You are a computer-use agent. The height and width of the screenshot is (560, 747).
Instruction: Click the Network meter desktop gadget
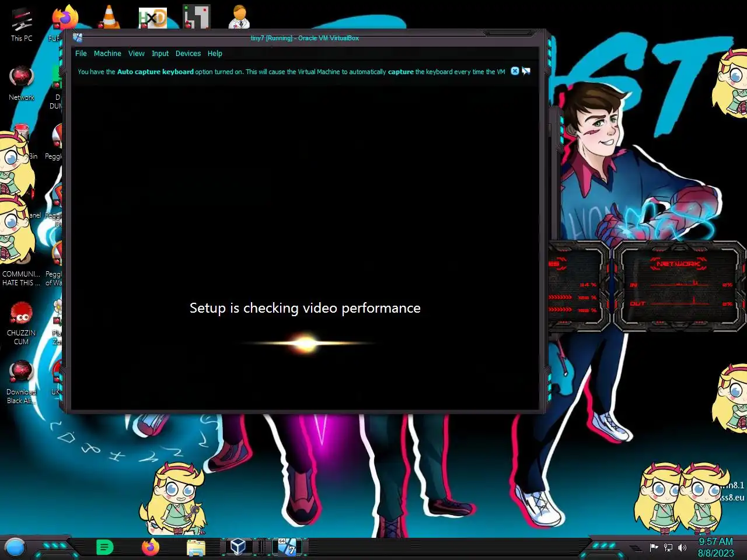(x=679, y=287)
